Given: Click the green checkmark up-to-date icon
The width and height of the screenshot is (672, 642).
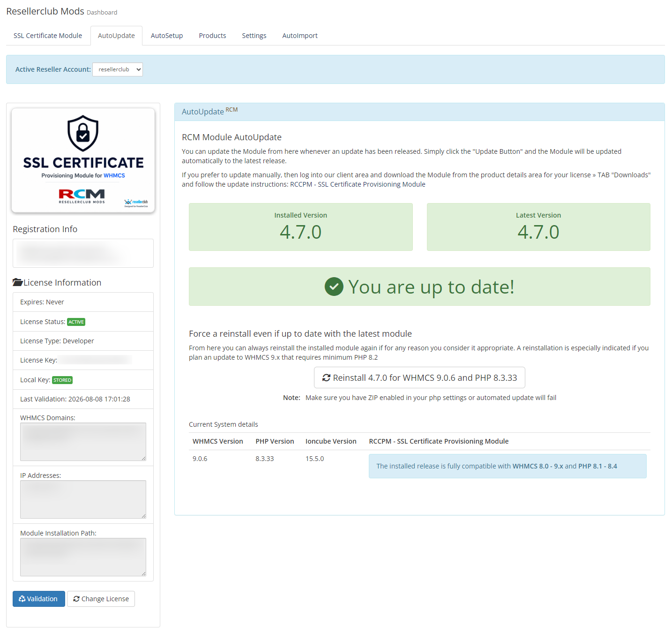Looking at the screenshot, I should pos(334,287).
